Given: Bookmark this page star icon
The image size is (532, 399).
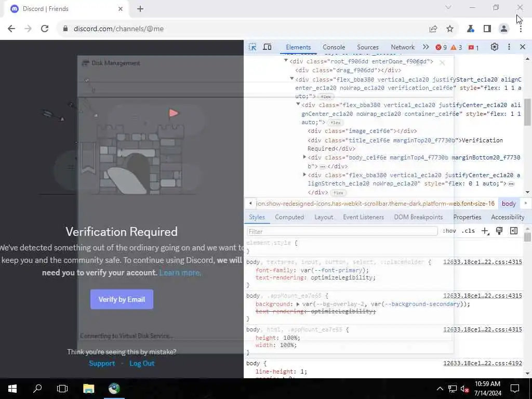Looking at the screenshot, I should [450, 29].
